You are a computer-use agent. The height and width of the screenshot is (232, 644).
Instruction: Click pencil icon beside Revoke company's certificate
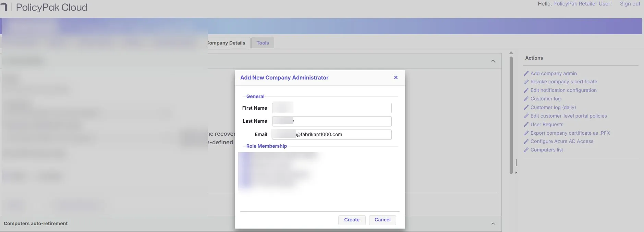click(526, 82)
